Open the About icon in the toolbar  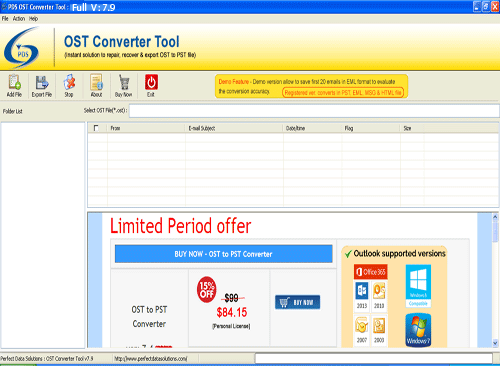tap(97, 82)
